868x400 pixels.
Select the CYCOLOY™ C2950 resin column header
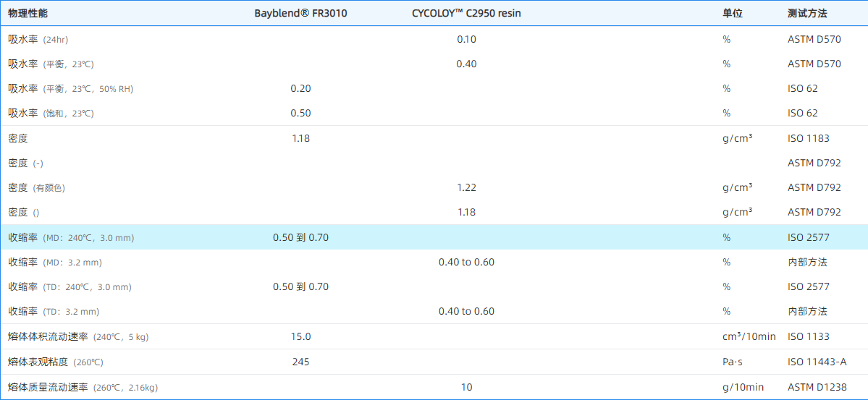466,14
